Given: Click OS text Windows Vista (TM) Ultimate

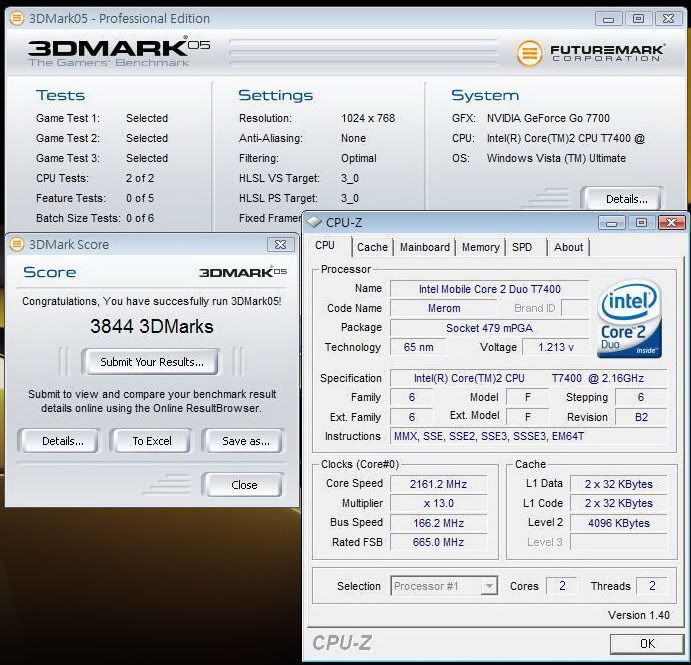Looking at the screenshot, I should tap(556, 158).
